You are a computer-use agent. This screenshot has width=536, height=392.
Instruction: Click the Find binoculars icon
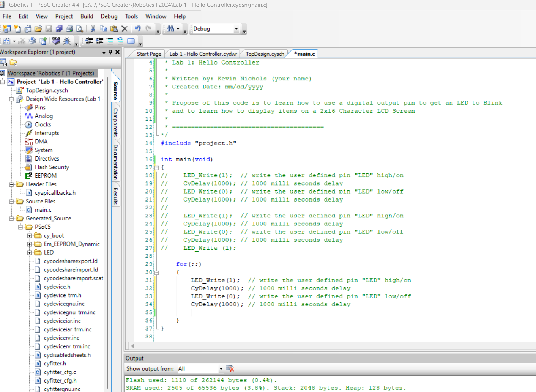click(170, 29)
